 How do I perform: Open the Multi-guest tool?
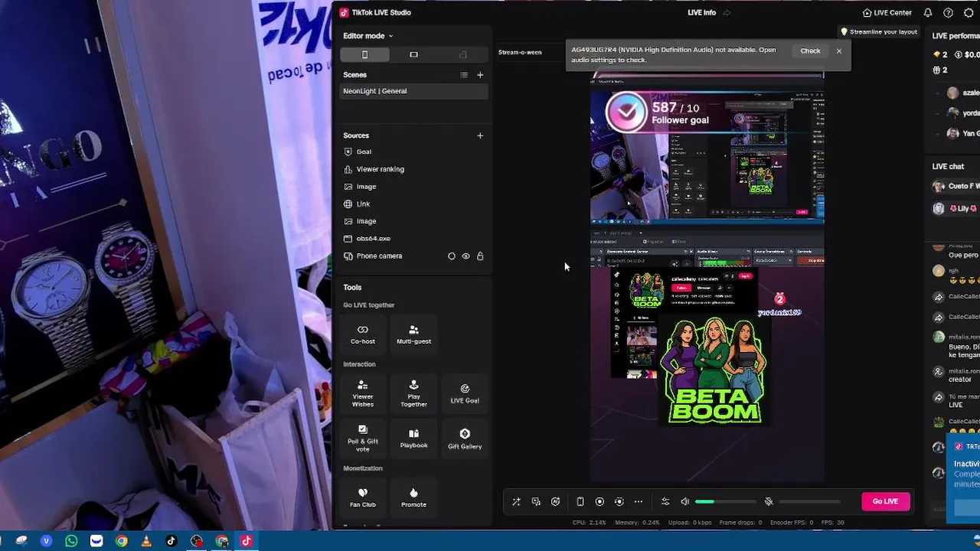(x=413, y=334)
